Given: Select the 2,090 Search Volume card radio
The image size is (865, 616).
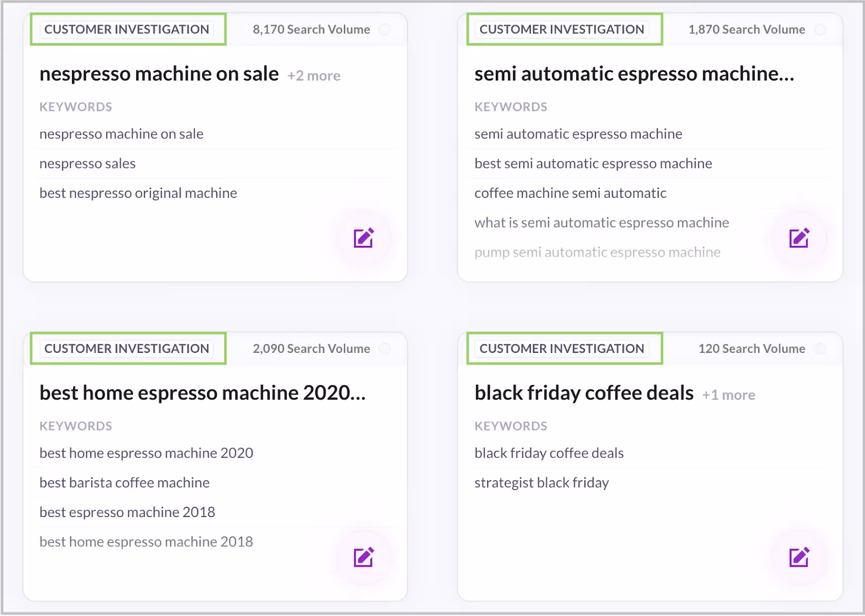Looking at the screenshot, I should point(385,349).
